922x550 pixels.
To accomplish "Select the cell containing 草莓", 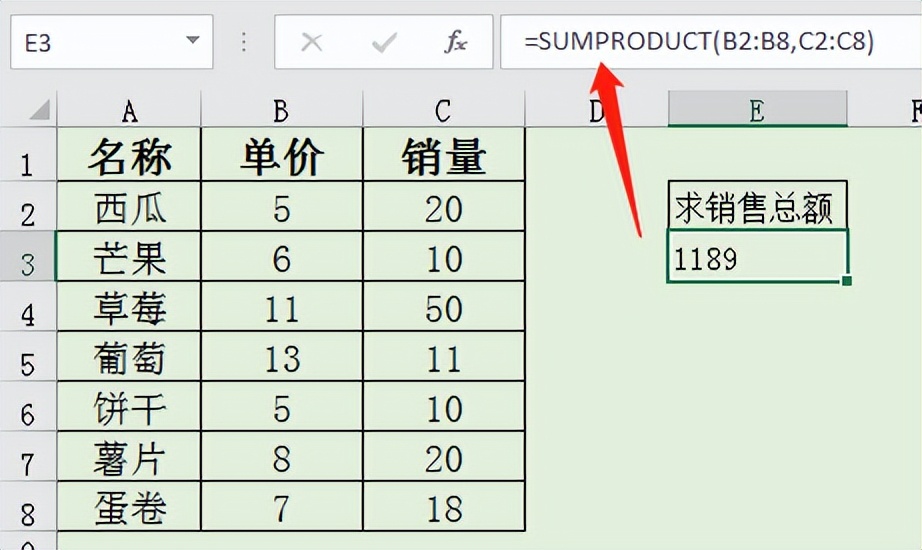I will pos(129,309).
